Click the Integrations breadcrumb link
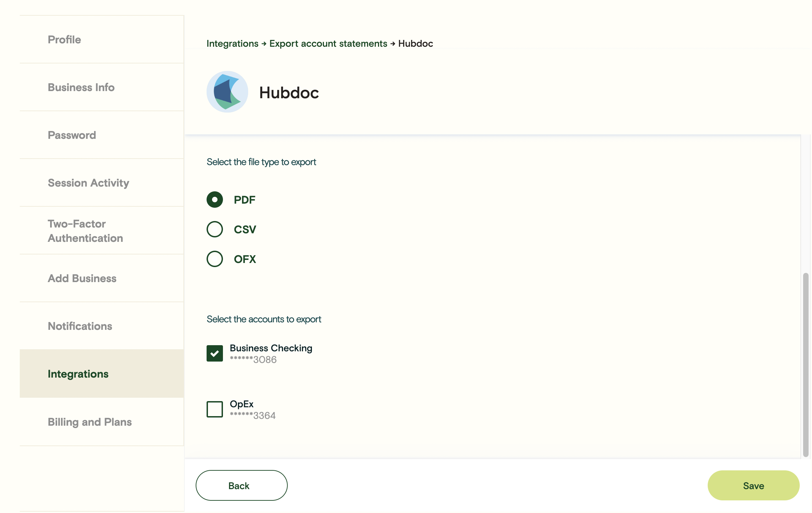The image size is (812, 513). point(232,44)
